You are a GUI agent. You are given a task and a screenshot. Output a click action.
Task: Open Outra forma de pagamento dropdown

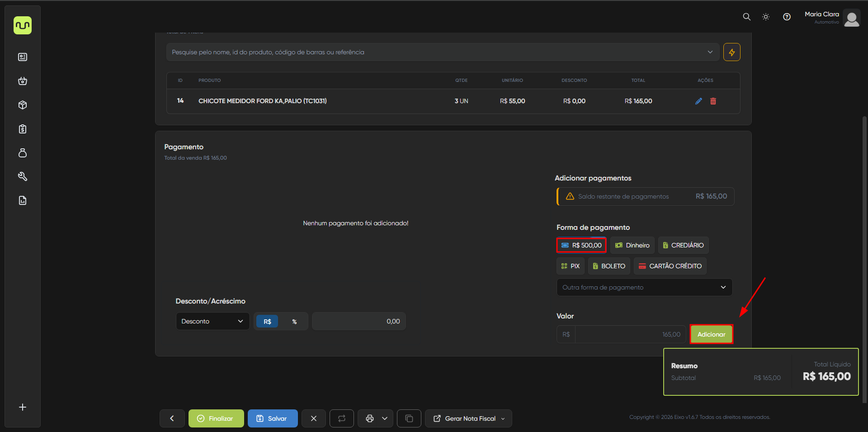pyautogui.click(x=644, y=287)
